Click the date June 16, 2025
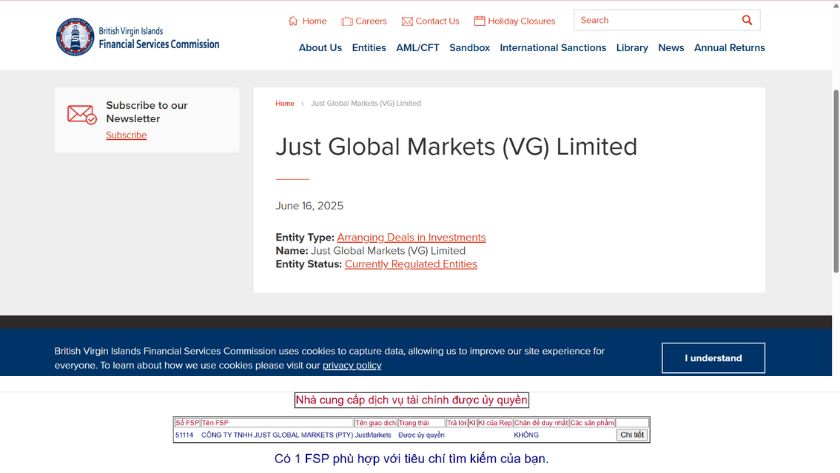Viewport: 840px width, 473px height. click(x=309, y=206)
